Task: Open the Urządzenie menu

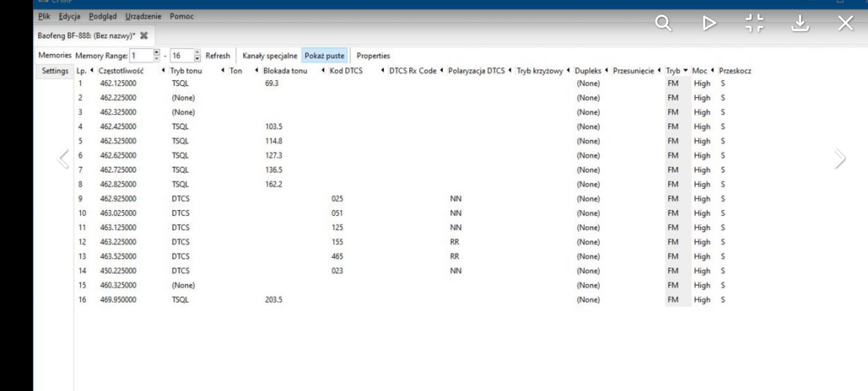Action: pos(143,16)
